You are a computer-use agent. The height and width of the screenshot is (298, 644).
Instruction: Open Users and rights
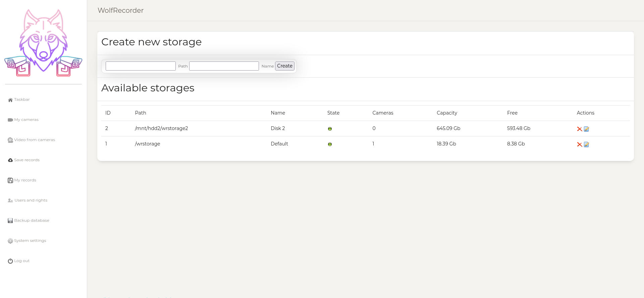pos(31,201)
